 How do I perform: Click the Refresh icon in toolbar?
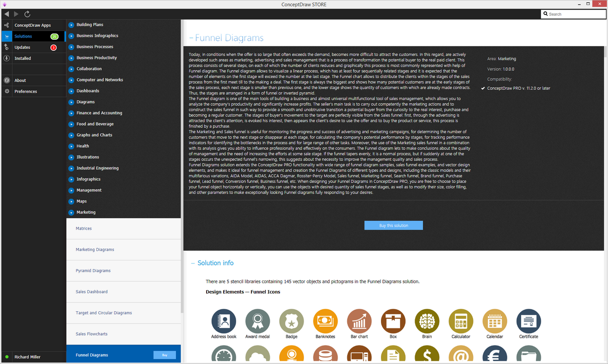(27, 14)
